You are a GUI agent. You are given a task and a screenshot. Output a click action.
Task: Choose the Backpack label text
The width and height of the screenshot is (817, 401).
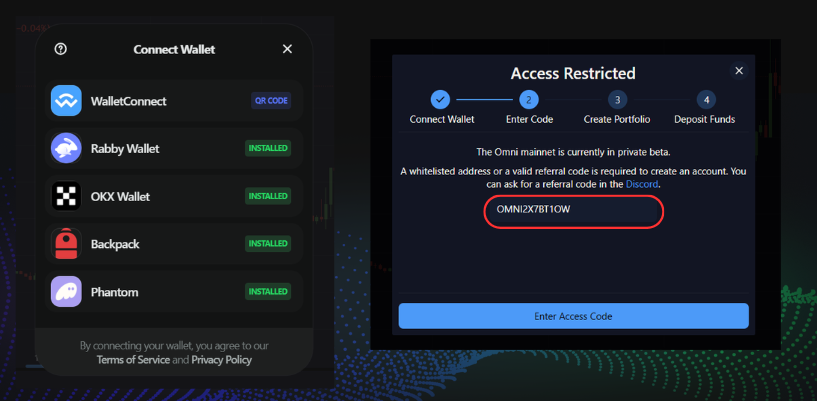coord(115,244)
